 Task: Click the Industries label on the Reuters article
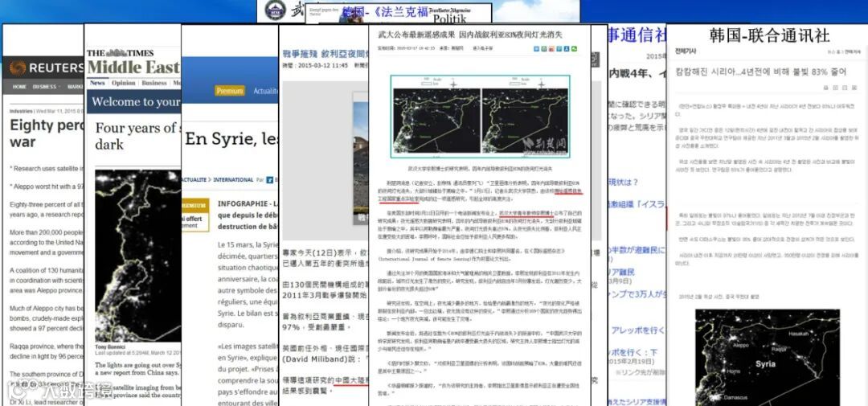point(21,111)
